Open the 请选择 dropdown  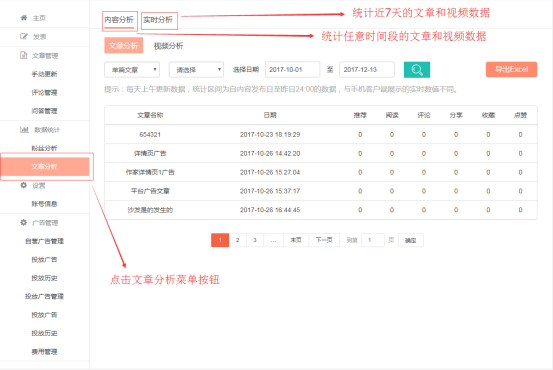(x=196, y=69)
